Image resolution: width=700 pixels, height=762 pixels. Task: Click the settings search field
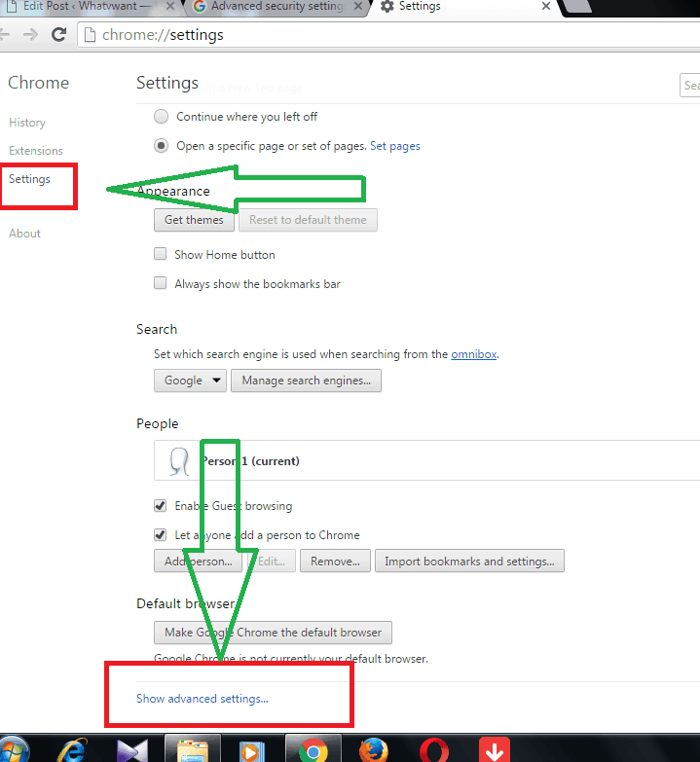coord(690,86)
